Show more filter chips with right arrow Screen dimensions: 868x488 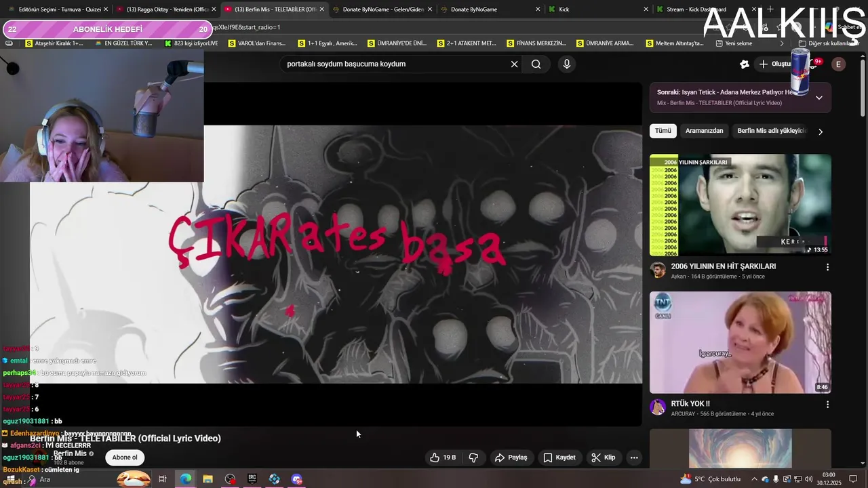[x=821, y=131]
